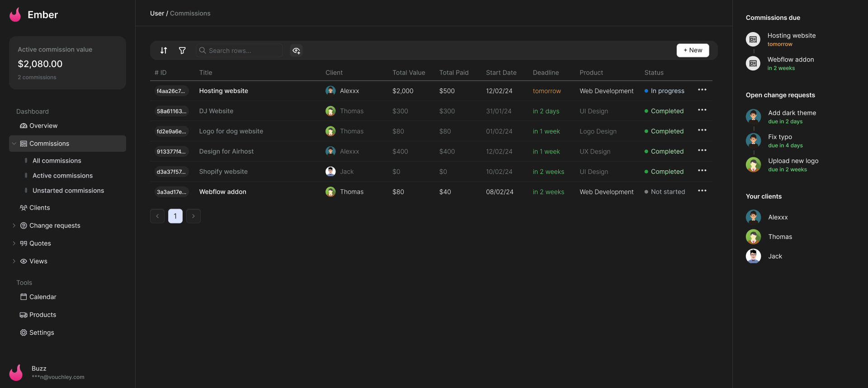Viewport: 868px width, 388px height.
Task: Click the Active commission value card
Action: [x=67, y=63]
